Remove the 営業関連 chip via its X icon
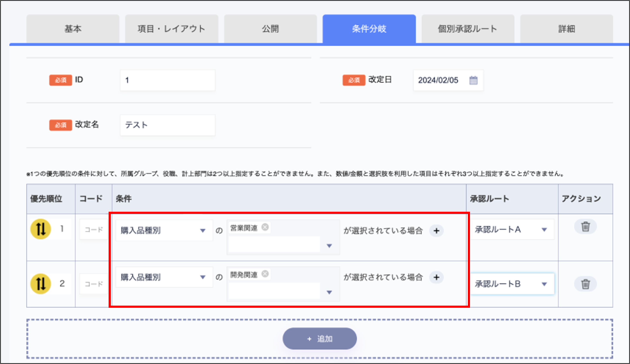The height and width of the screenshot is (364, 630). (265, 227)
